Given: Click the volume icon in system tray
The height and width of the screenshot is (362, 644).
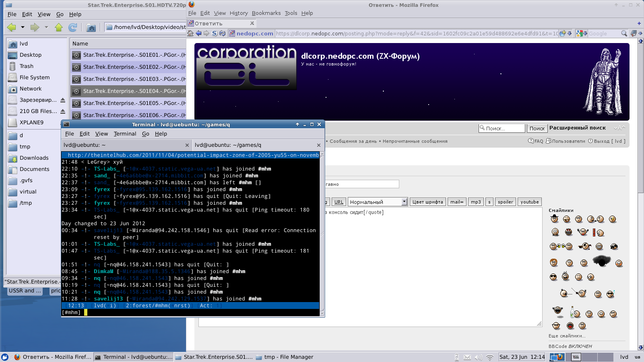Looking at the screenshot, I should click(x=478, y=357).
